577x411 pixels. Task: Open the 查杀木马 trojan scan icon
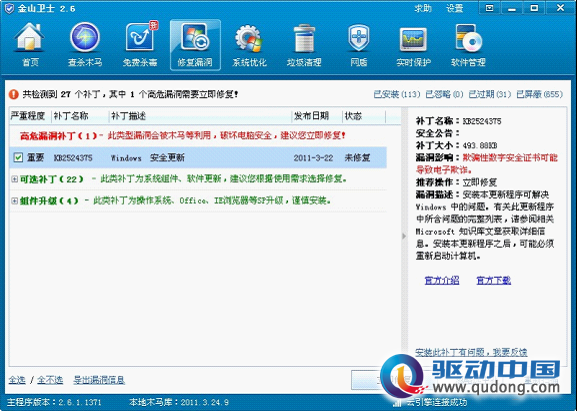(85, 45)
